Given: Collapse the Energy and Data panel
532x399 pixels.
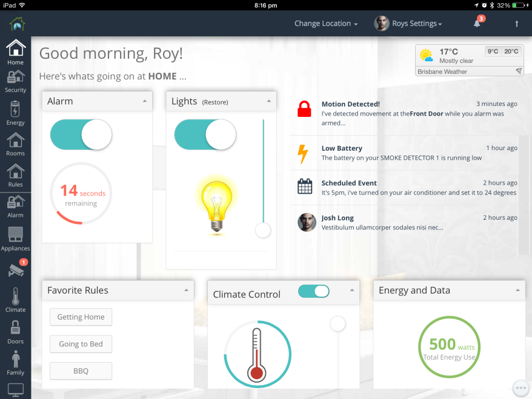Looking at the screenshot, I should pos(517,290).
